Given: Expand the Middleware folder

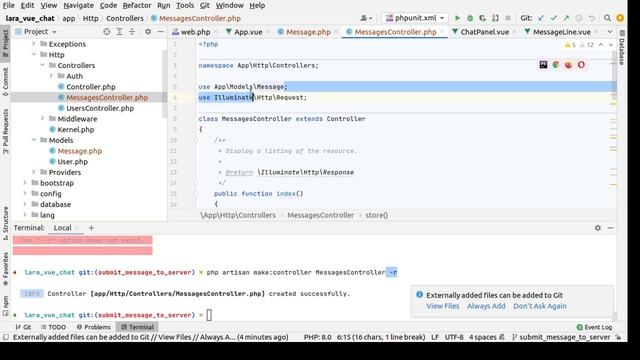Looking at the screenshot, I should (42, 118).
